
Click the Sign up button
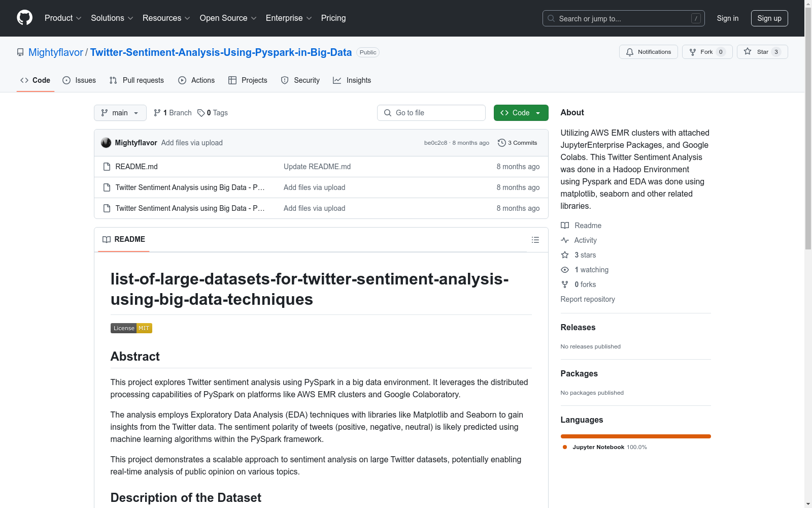click(769, 18)
